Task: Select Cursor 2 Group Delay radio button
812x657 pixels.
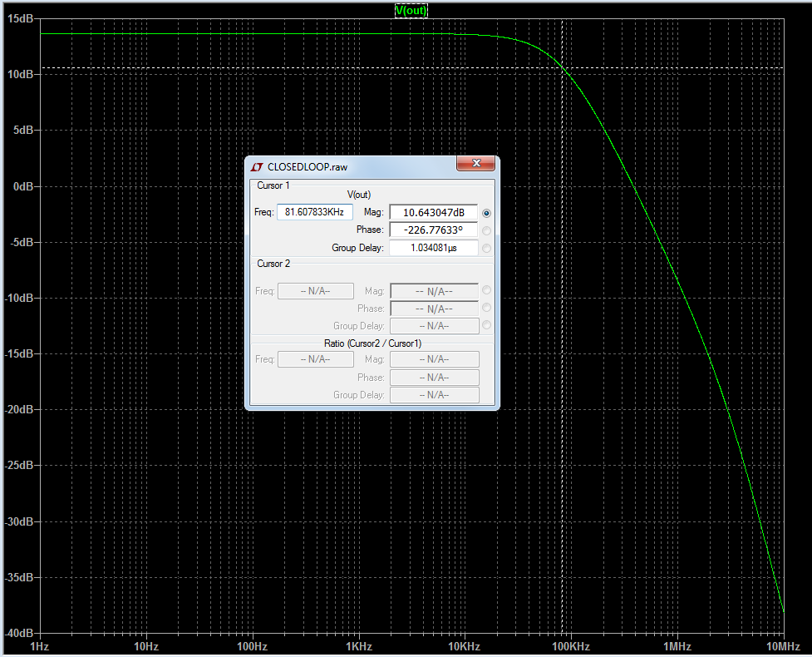Action: [486, 325]
